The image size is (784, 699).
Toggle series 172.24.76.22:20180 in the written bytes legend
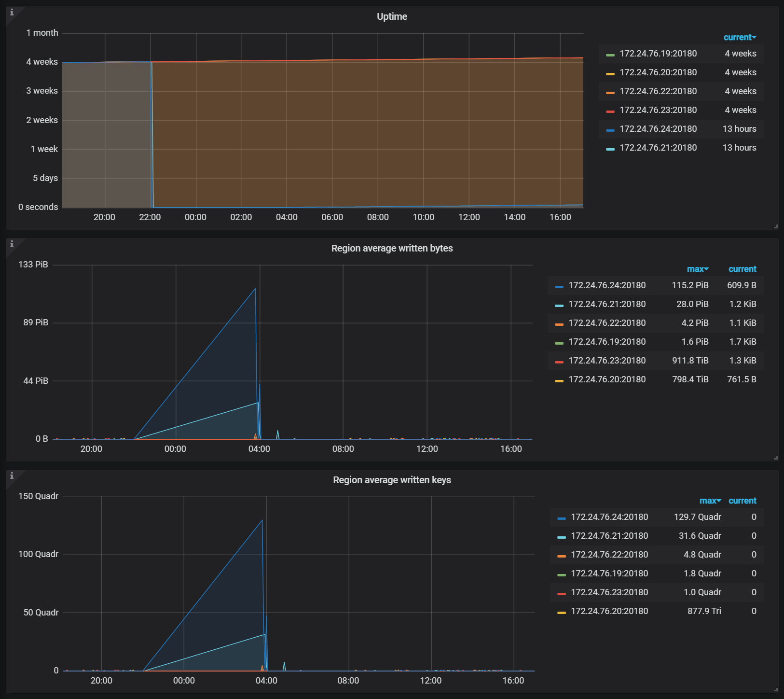607,323
